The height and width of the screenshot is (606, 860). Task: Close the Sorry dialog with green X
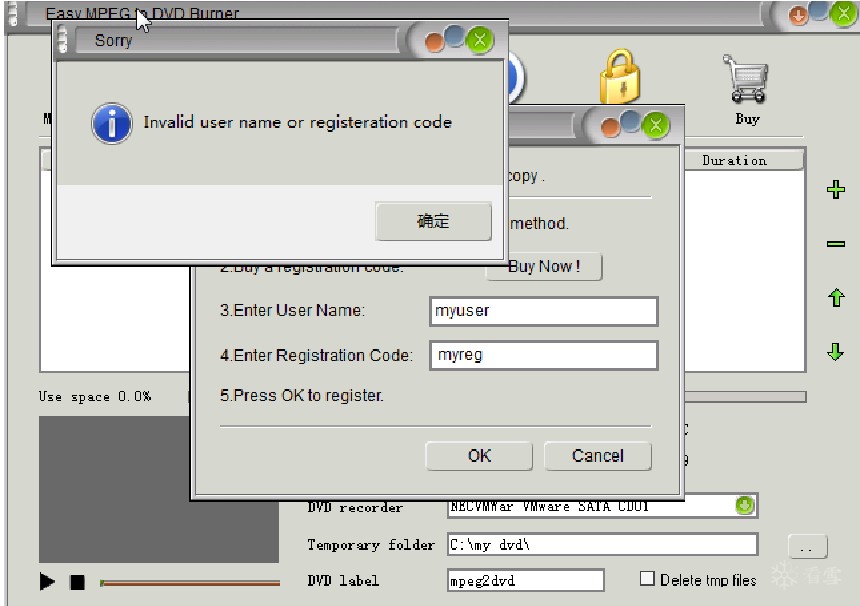[480, 40]
